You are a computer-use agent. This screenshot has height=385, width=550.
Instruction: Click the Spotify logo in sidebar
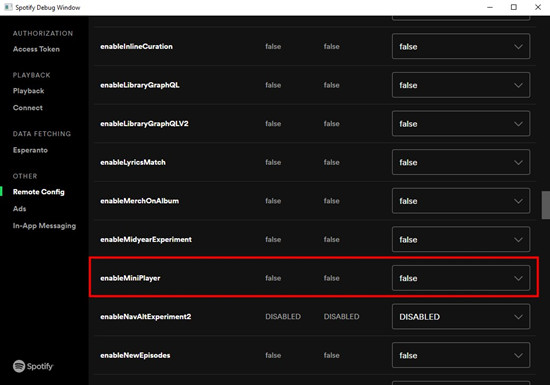point(33,366)
